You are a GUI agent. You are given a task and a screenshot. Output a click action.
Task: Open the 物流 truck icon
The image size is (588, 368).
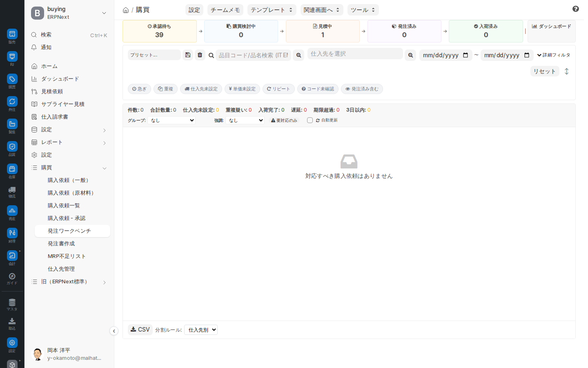coord(12,190)
